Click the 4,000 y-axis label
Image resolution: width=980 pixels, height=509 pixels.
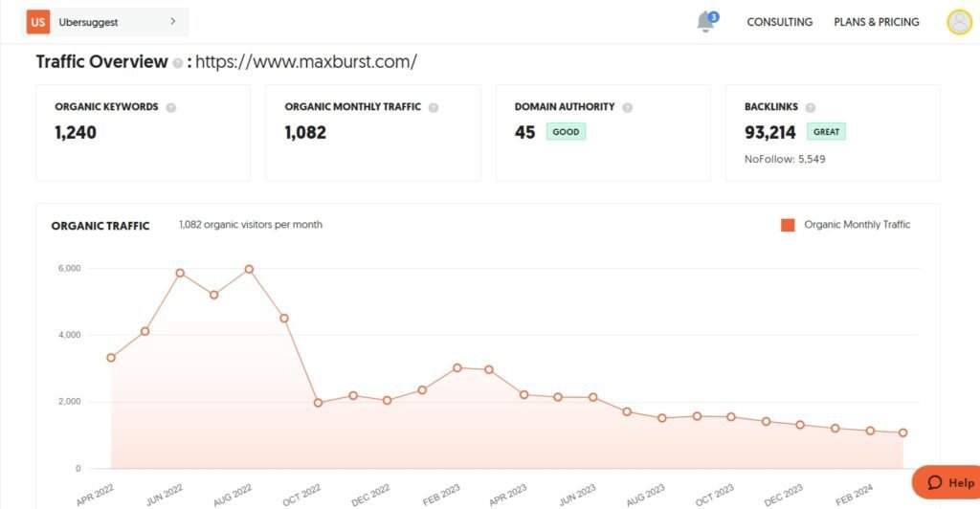69,335
